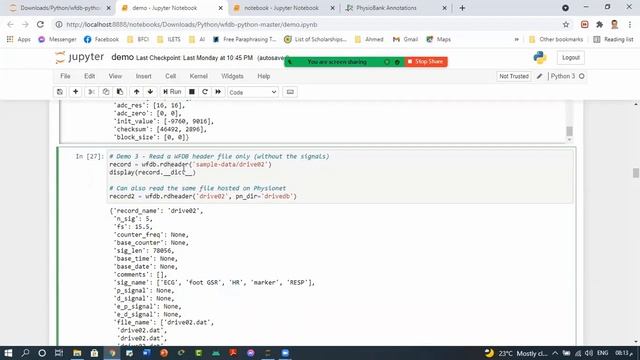Restart kernel and run all fast-forward icon
This screenshot has height=360, width=640.
coord(218,92)
